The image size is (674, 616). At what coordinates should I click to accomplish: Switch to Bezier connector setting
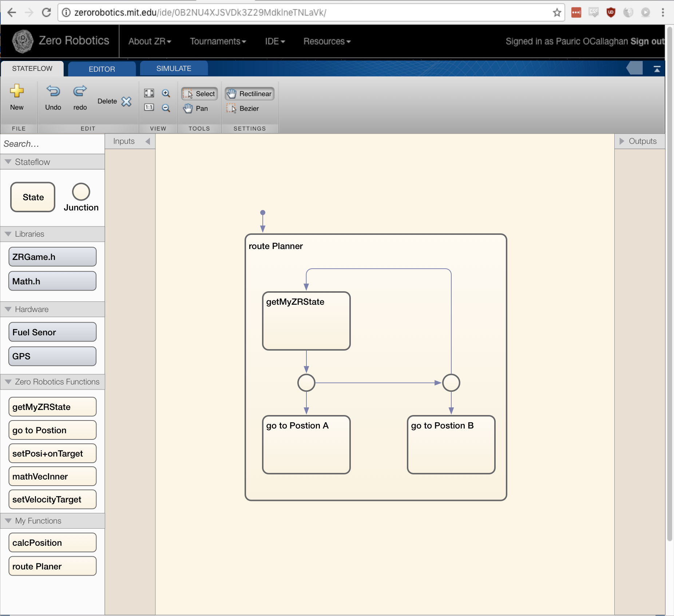[243, 108]
